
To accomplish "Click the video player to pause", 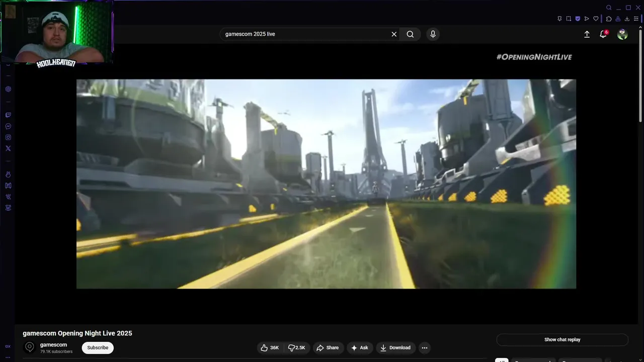I will pos(326,184).
